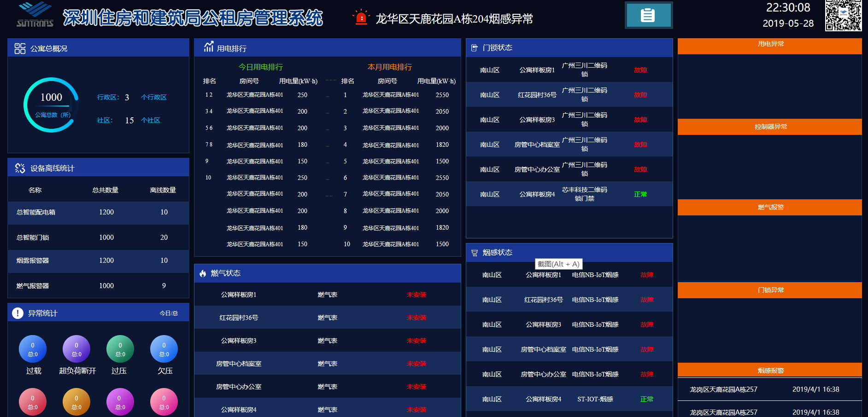Viewport: 868px width, 417px height.
Task: Click the 燃气状态 flame icon
Action: pyautogui.click(x=203, y=273)
